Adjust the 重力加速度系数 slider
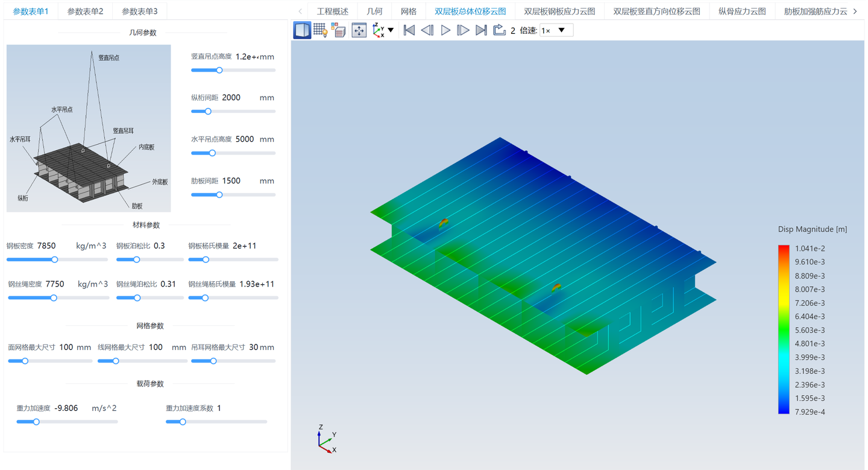The image size is (868, 470). click(216, 422)
